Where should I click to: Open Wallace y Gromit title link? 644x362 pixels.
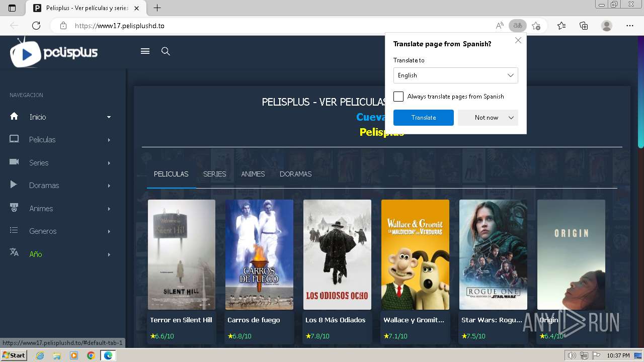(414, 320)
